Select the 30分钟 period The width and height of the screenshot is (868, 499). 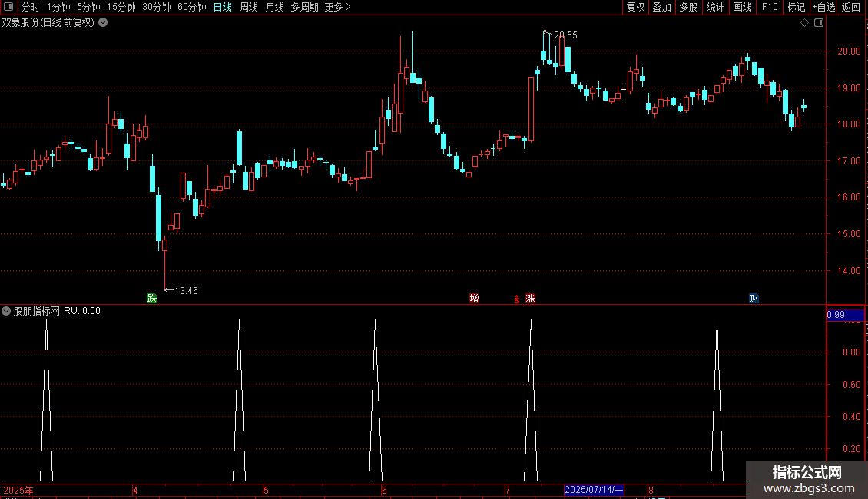click(156, 7)
